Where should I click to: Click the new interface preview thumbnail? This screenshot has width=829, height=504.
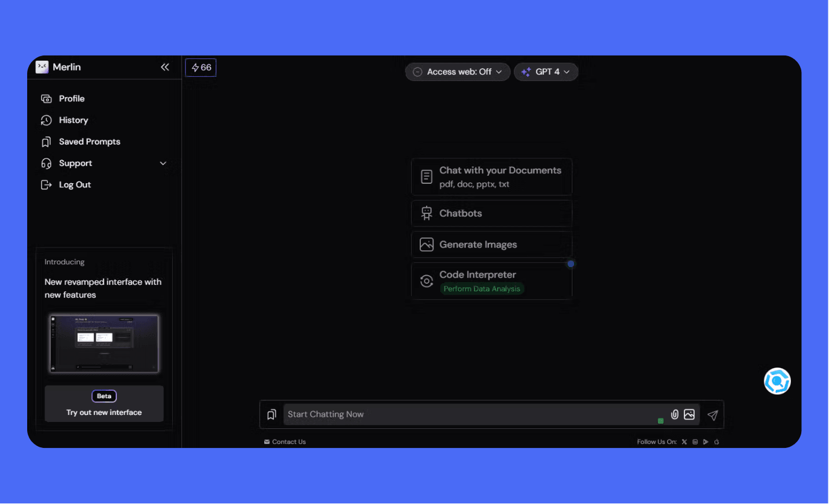click(x=104, y=344)
